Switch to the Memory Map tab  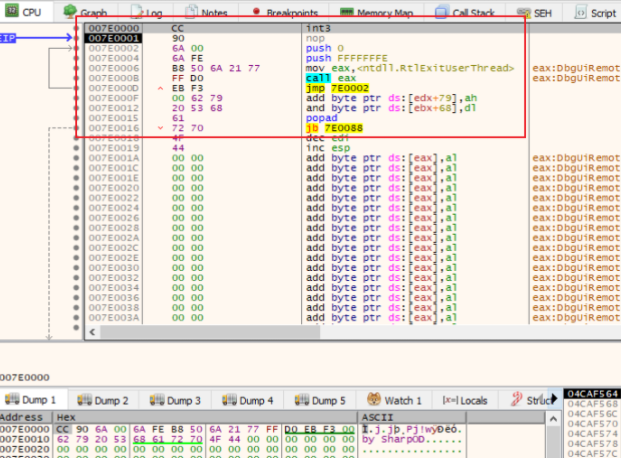(377, 12)
